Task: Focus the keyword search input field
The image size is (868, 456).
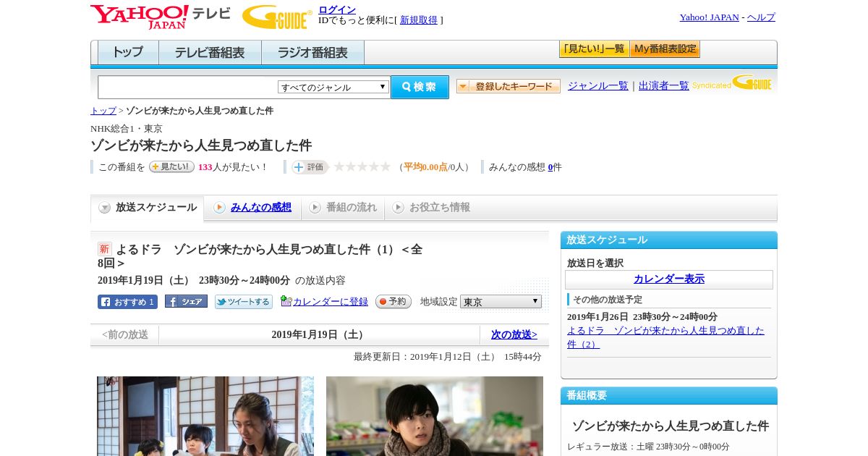Action: [x=188, y=87]
